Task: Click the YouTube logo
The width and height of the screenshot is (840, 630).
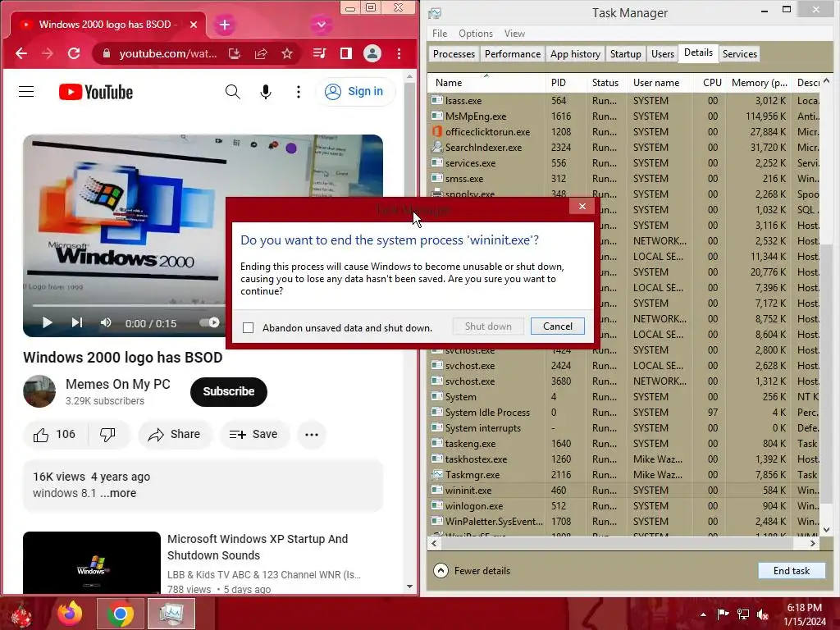Action: click(x=96, y=92)
